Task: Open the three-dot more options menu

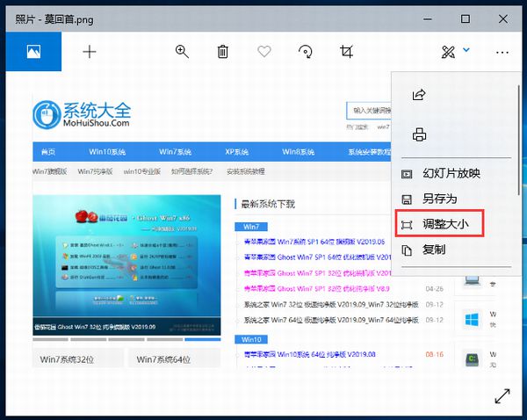Action: point(502,52)
